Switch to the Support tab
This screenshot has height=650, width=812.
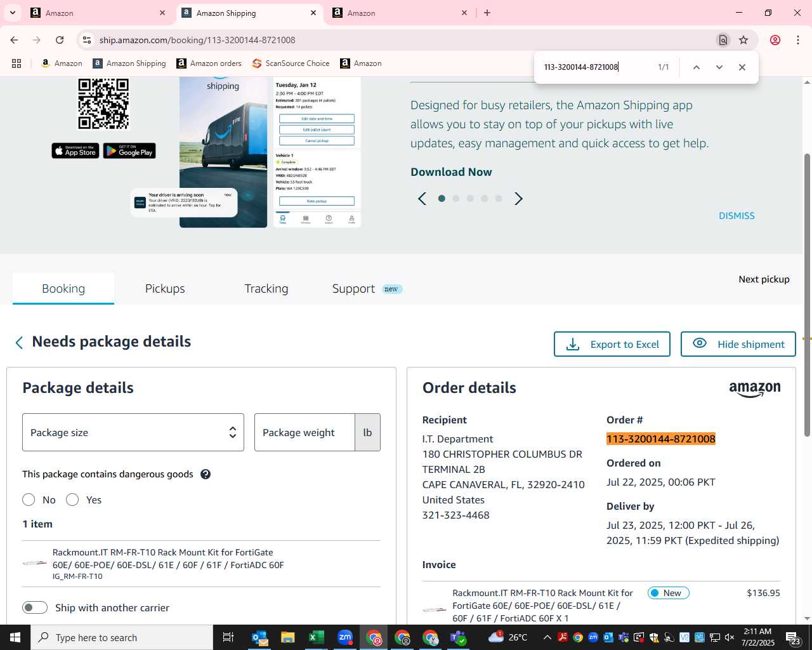click(x=353, y=289)
